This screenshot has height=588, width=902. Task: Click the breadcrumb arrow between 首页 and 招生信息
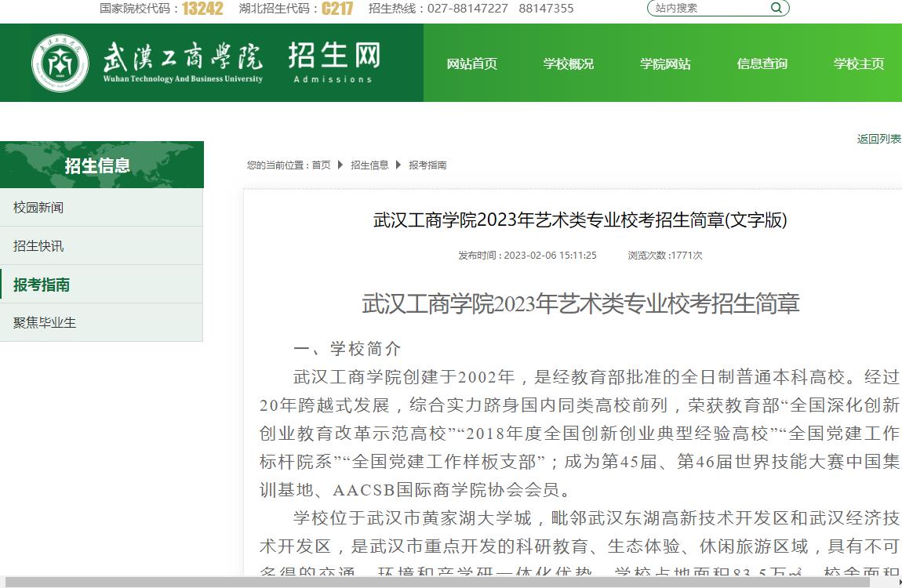point(340,165)
